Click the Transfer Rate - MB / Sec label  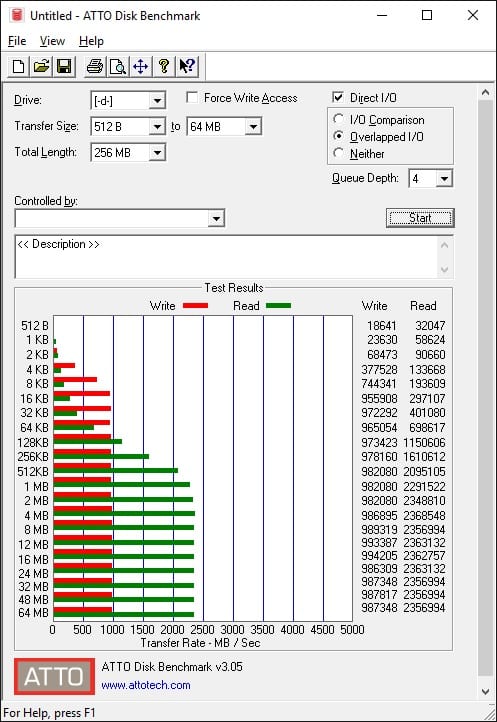(x=200, y=643)
